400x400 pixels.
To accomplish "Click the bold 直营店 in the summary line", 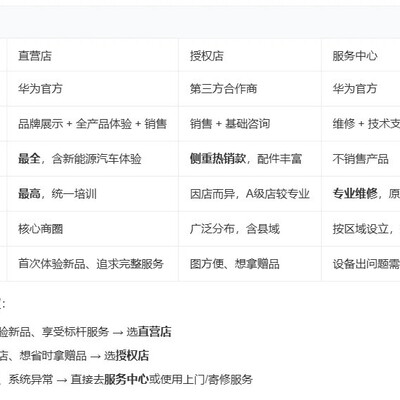I will pos(155,332).
